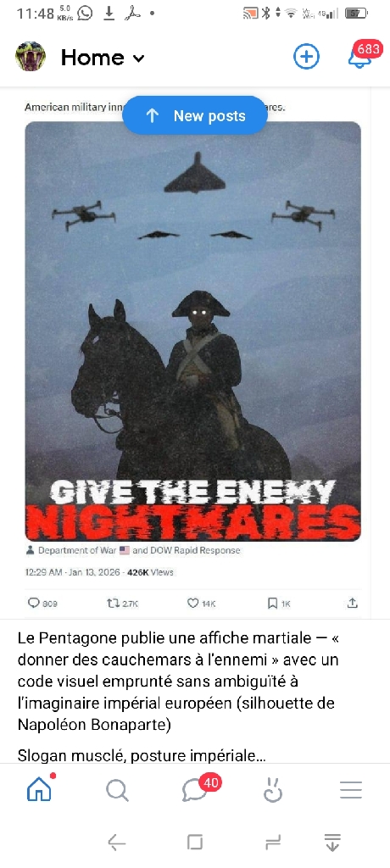Open the hamburger menu in bottom bar
Viewport: 390px width, 868px height.
point(351,791)
